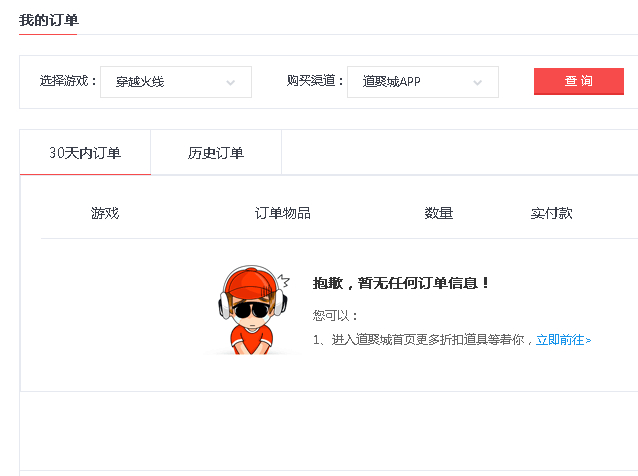Open the 选择游戏 dropdown showing 穿越火线

[176, 82]
